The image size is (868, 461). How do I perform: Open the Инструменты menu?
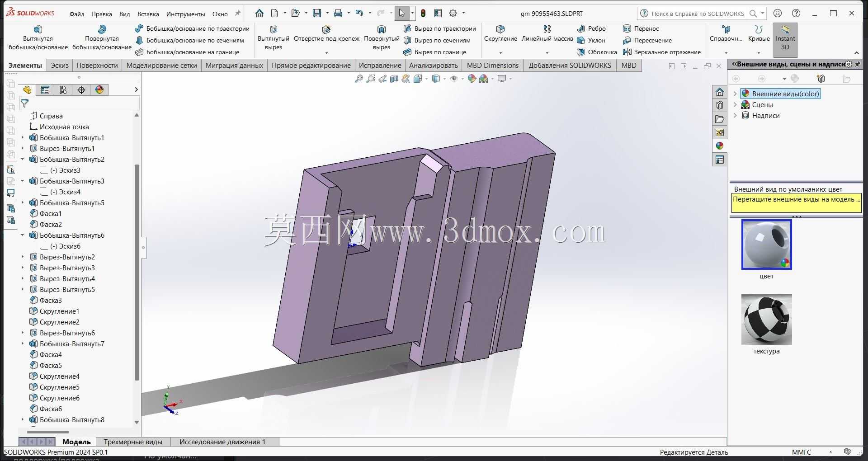[x=185, y=14]
